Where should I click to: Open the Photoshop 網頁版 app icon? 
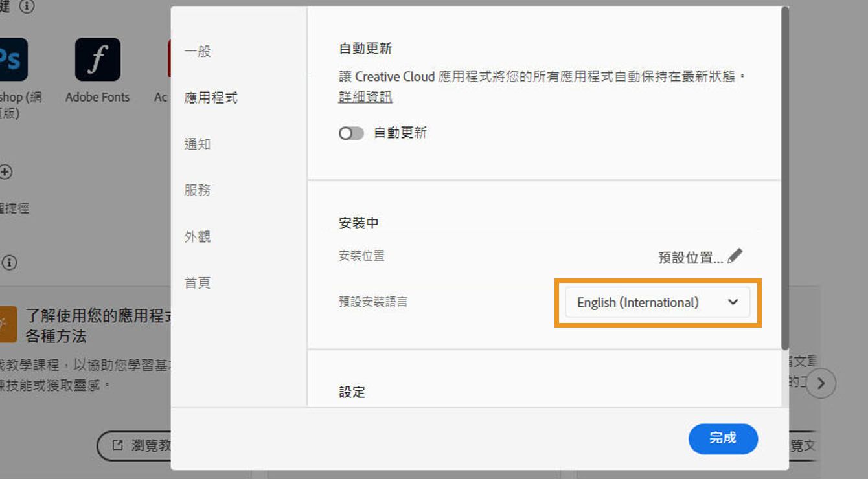[13, 59]
